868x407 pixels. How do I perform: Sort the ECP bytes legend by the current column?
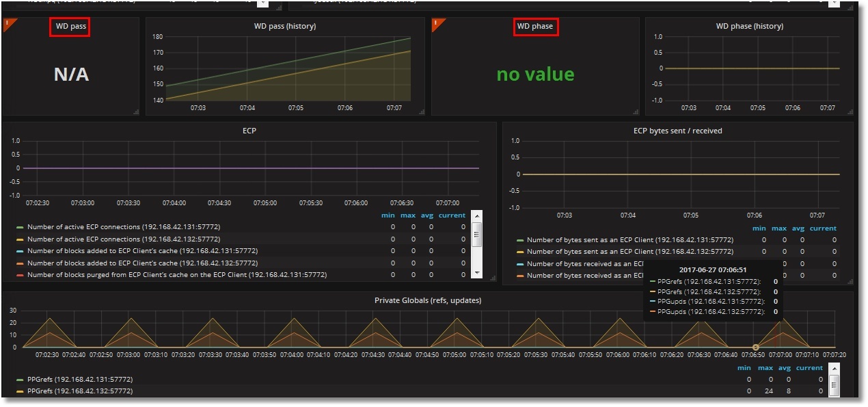[823, 228]
